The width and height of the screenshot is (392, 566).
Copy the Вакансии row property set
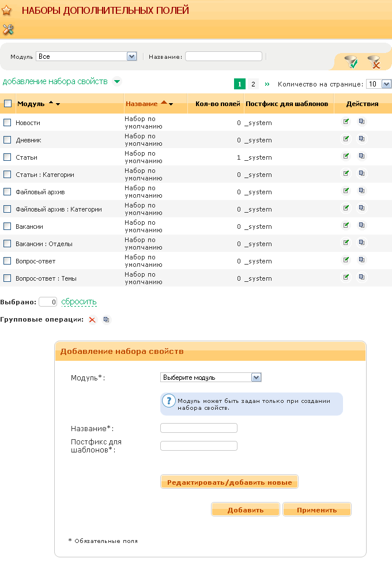click(x=361, y=225)
